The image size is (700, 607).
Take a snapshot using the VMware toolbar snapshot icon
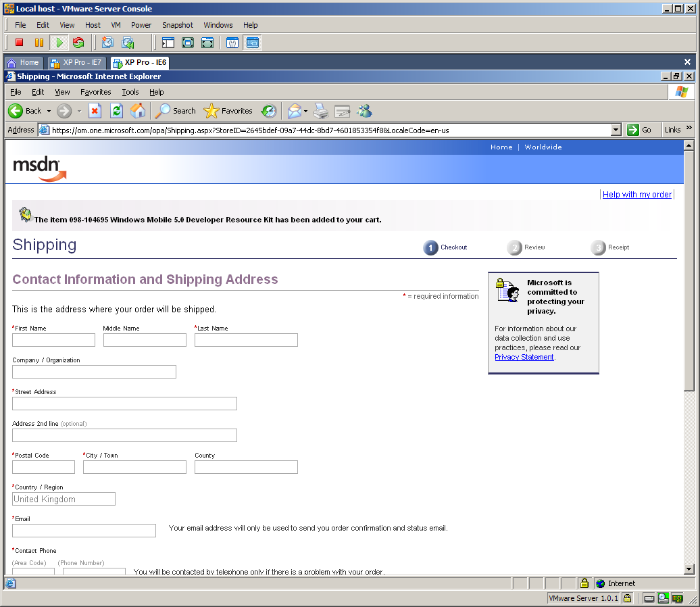(x=107, y=43)
